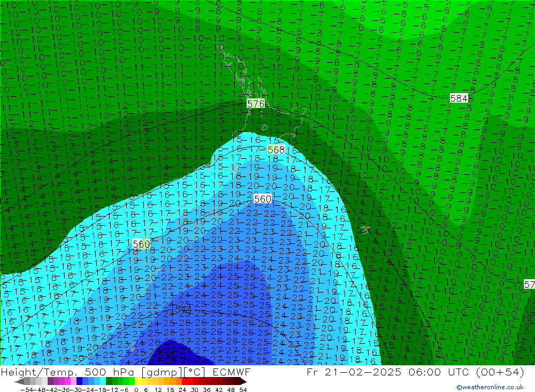Click the '(00+54)' forecast offset text

pyautogui.click(x=500, y=372)
